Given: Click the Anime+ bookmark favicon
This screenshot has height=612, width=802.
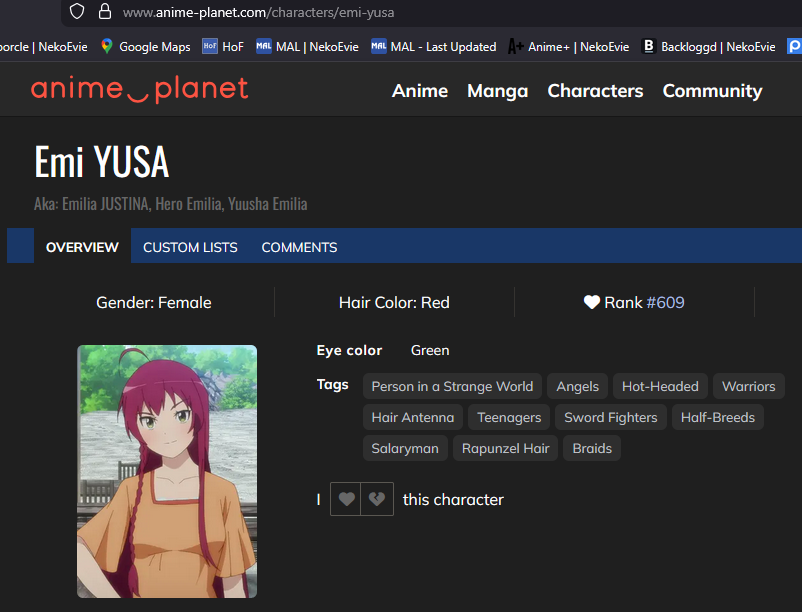Looking at the screenshot, I should click(x=515, y=47).
